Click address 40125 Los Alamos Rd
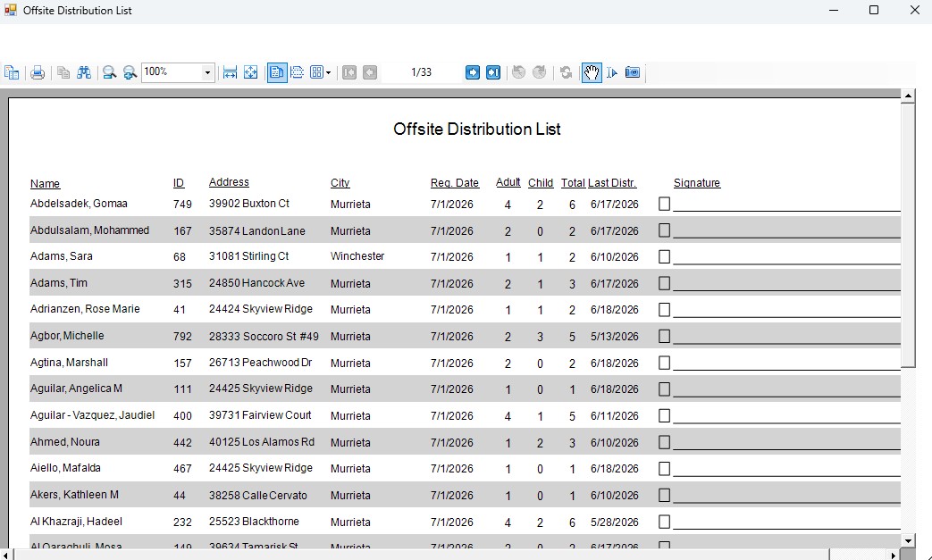Viewport: 932px width, 560px height. (x=262, y=442)
